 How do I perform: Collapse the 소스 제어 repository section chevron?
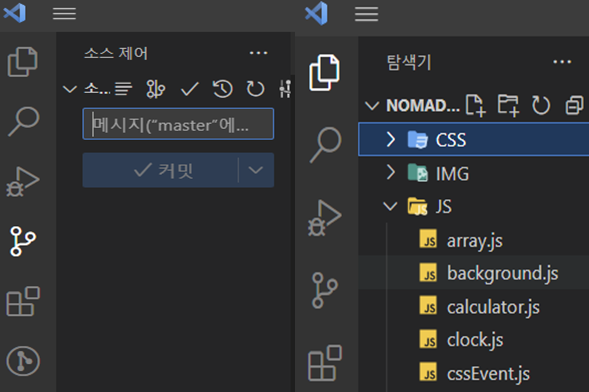[70, 89]
